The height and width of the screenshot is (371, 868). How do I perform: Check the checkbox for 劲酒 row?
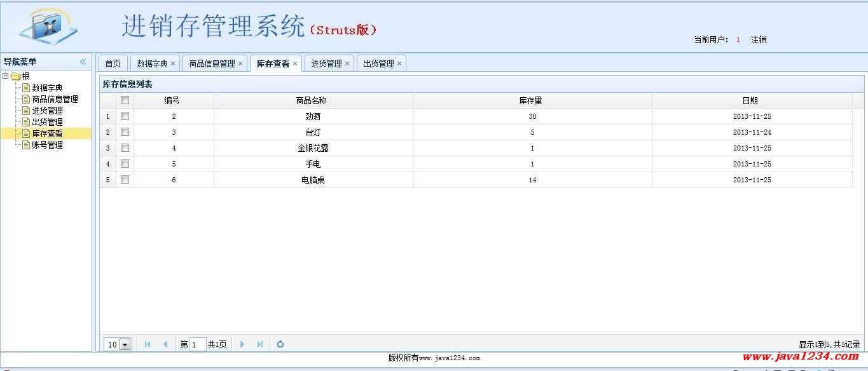[x=125, y=116]
